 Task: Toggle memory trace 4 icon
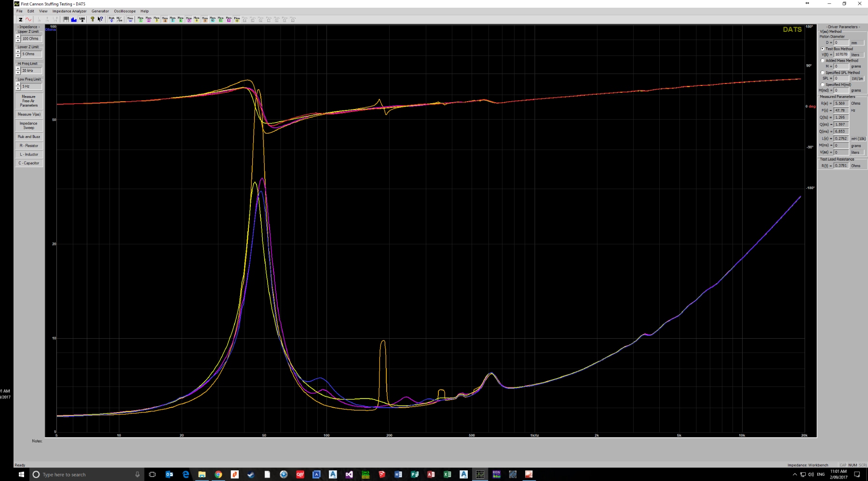[164, 19]
